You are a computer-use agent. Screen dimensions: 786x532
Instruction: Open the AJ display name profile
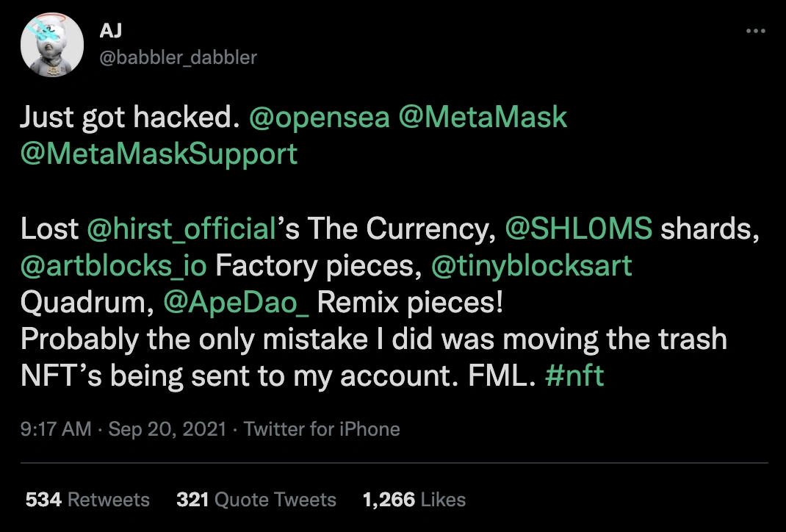coord(110,31)
